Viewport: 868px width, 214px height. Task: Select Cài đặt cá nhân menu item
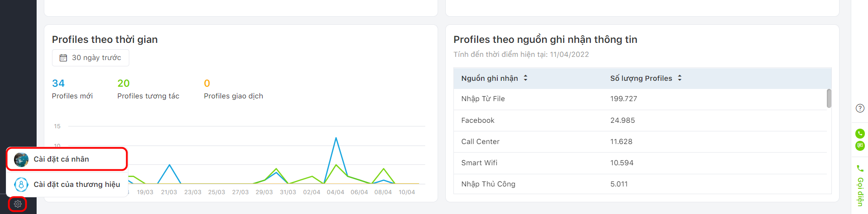click(x=67, y=159)
